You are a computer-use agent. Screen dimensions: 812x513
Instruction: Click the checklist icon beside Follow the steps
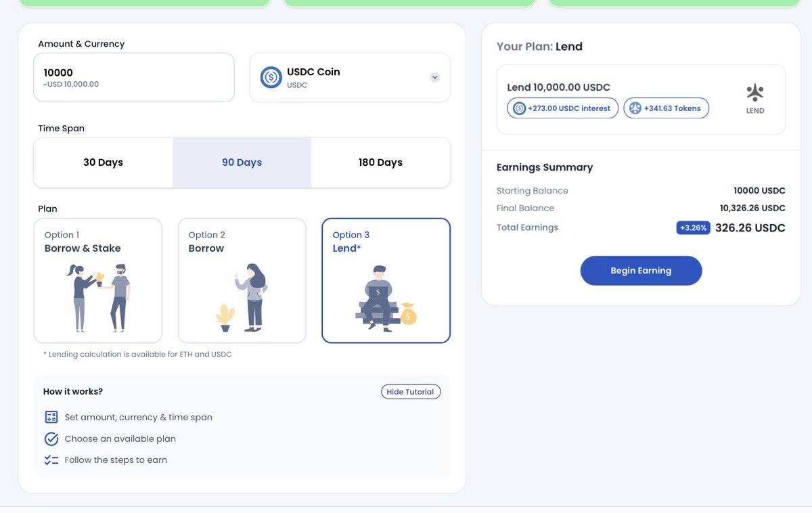coord(51,460)
